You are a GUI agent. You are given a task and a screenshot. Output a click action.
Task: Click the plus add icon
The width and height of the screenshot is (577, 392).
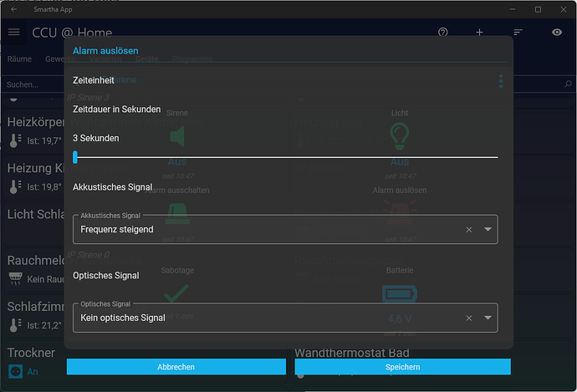coord(480,32)
